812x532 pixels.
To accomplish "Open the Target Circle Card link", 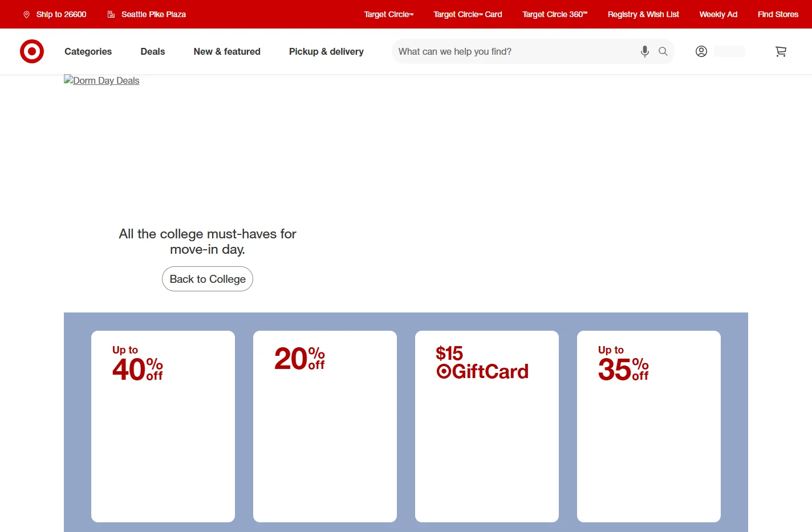I will click(x=468, y=14).
